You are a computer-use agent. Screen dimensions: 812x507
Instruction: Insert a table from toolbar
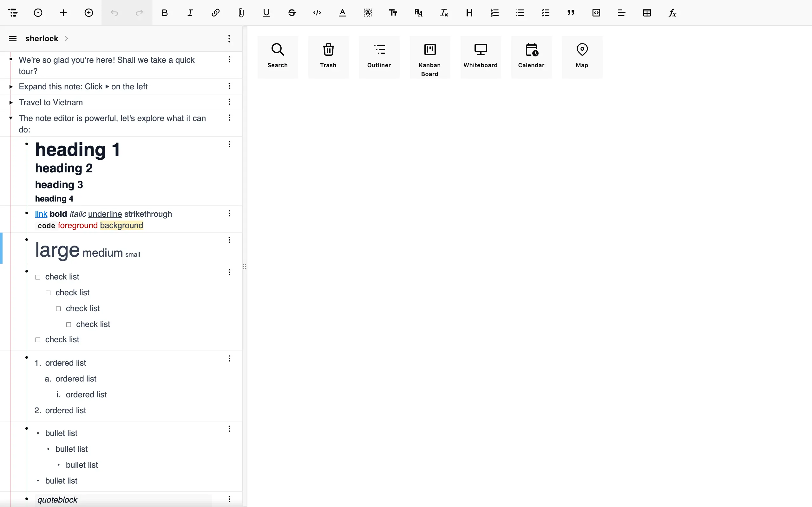(646, 13)
